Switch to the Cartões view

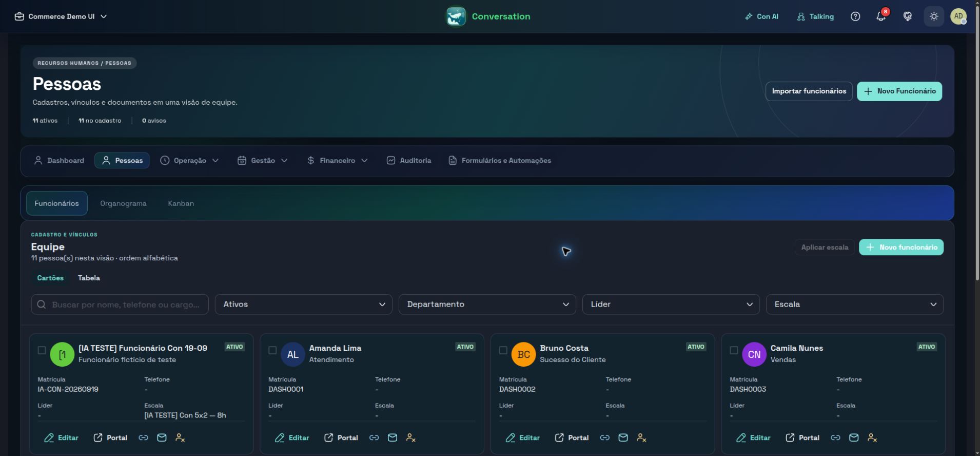(50, 278)
